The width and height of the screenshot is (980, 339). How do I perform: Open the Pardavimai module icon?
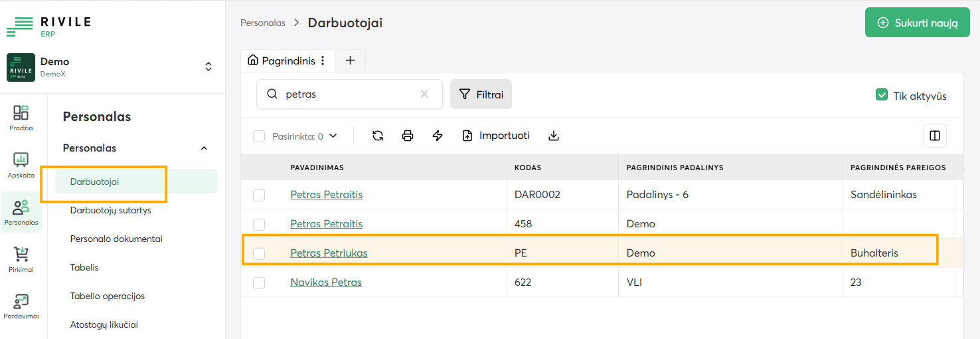pos(21,306)
